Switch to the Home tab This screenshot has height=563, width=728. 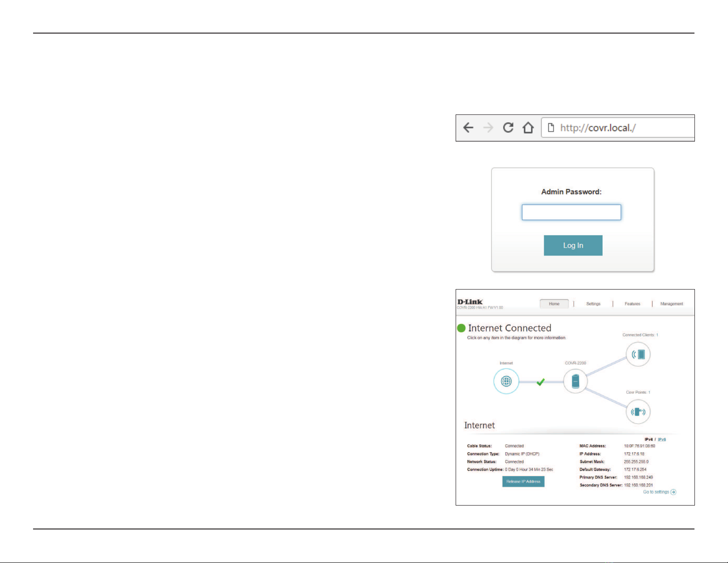pyautogui.click(x=554, y=304)
